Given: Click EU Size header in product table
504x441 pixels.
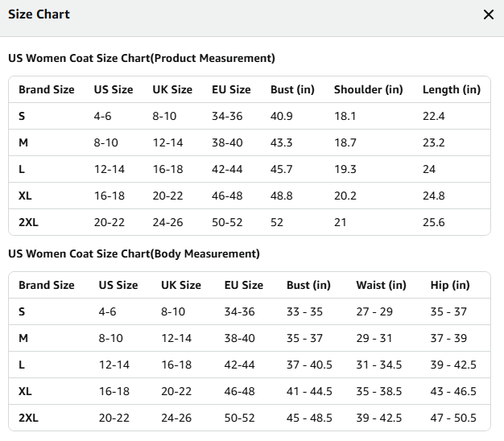Looking at the screenshot, I should tap(231, 89).
